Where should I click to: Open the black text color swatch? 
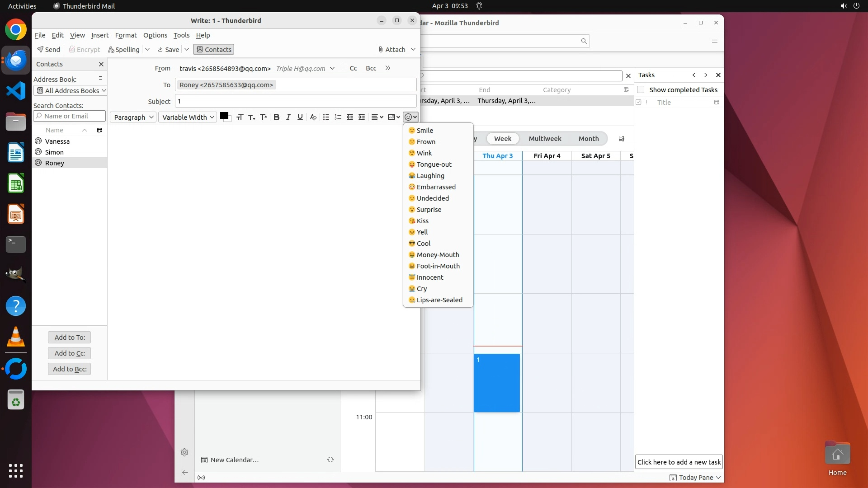224,116
